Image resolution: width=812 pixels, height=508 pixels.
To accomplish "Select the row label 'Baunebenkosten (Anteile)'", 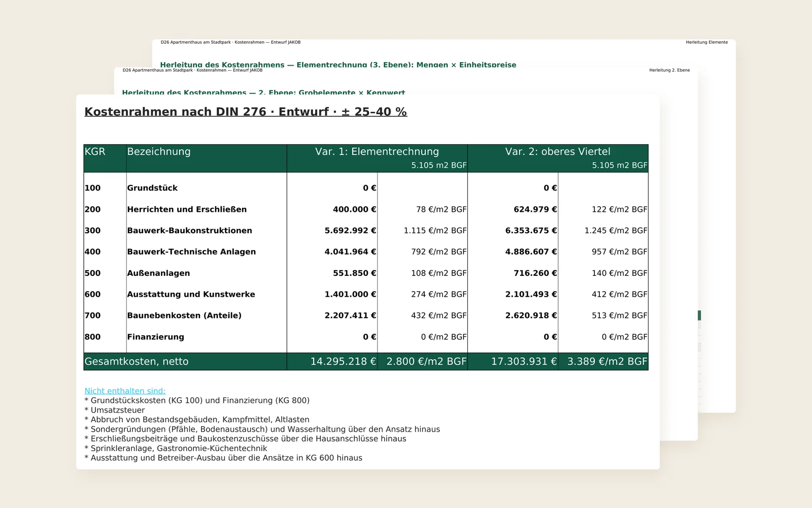I will tap(184, 315).
